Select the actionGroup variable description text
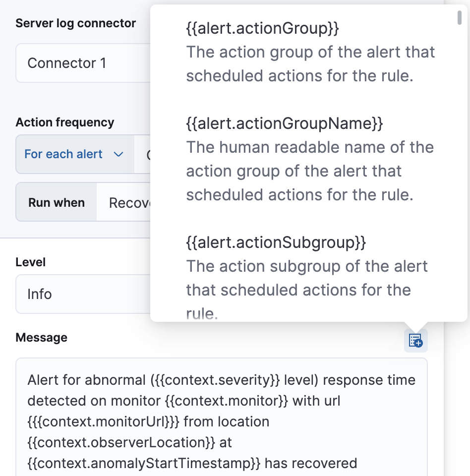This screenshot has height=476, width=470. coord(310,64)
